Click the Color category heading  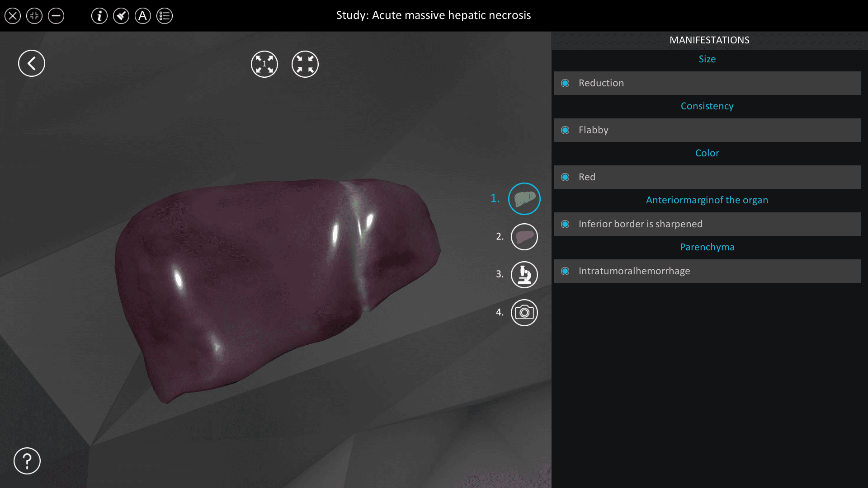pyautogui.click(x=707, y=153)
